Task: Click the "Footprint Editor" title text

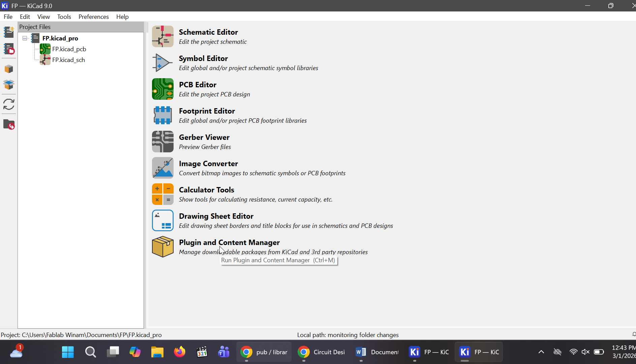Action: 207,111
